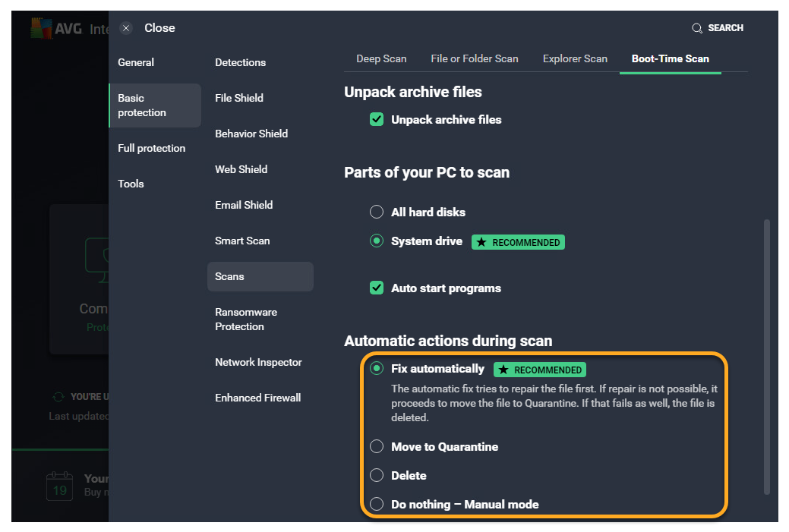
Task: Choose Move to Quarantine action
Action: (377, 447)
